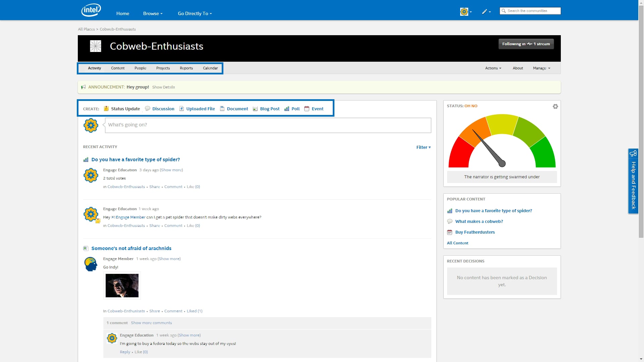Go to Home in the top navigation
Image resolution: width=644 pixels, height=362 pixels.
[123, 13]
